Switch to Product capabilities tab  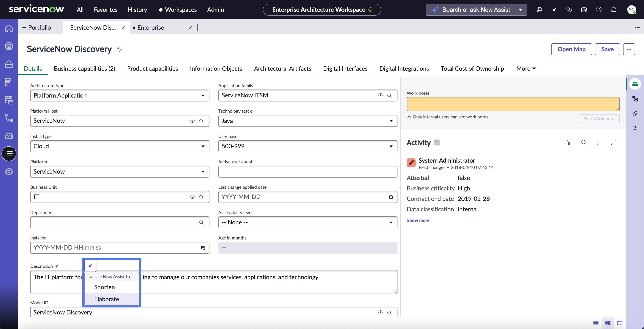[x=152, y=69]
